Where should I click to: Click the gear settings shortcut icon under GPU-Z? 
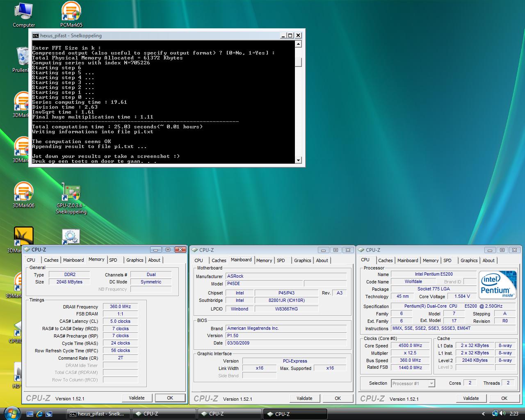[71, 236]
